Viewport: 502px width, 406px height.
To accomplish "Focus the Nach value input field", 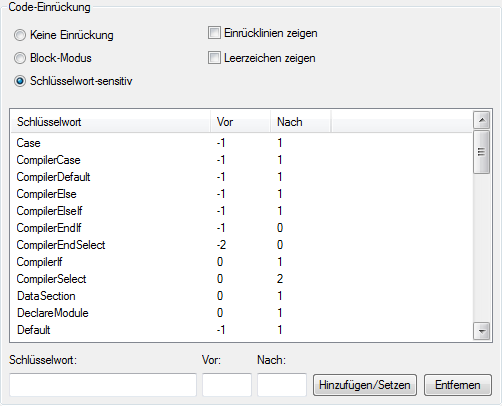I will pyautogui.click(x=282, y=385).
